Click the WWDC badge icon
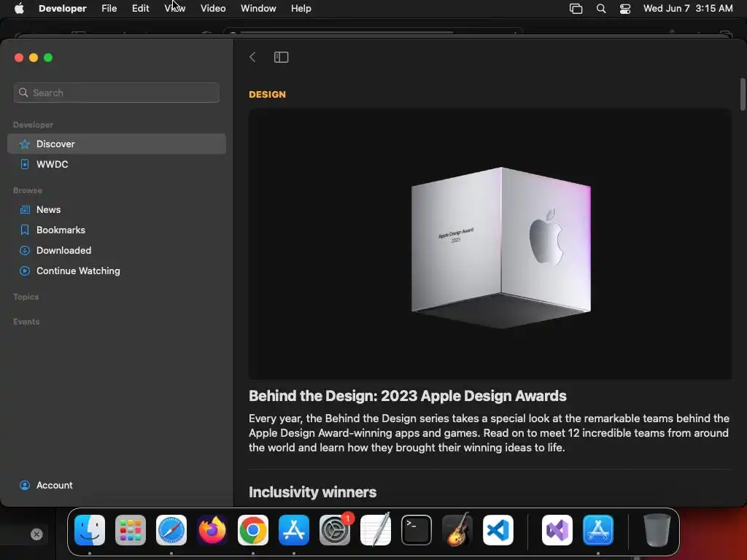The width and height of the screenshot is (747, 560). point(25,164)
